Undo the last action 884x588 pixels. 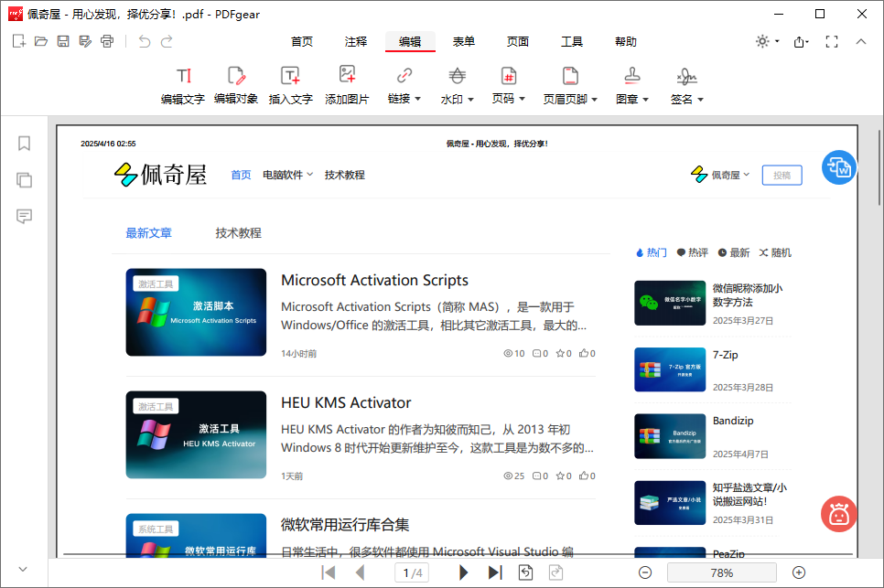[145, 41]
